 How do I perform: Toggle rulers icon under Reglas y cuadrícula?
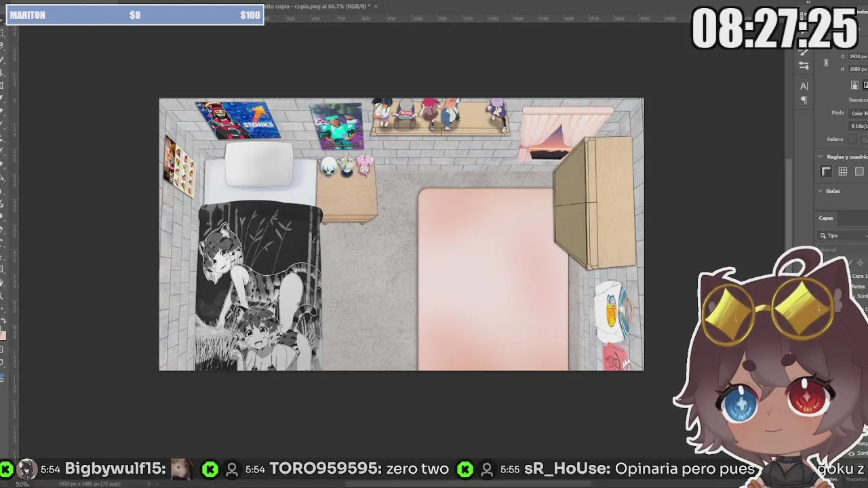[826, 171]
